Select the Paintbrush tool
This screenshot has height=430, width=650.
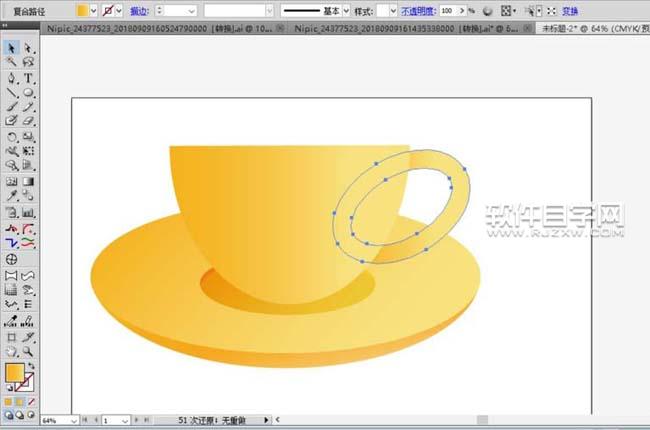click(x=11, y=107)
